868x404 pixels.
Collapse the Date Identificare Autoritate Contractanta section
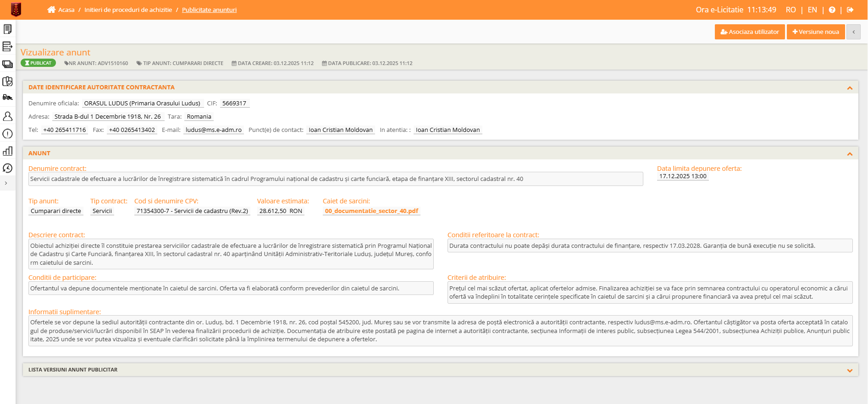tap(849, 87)
